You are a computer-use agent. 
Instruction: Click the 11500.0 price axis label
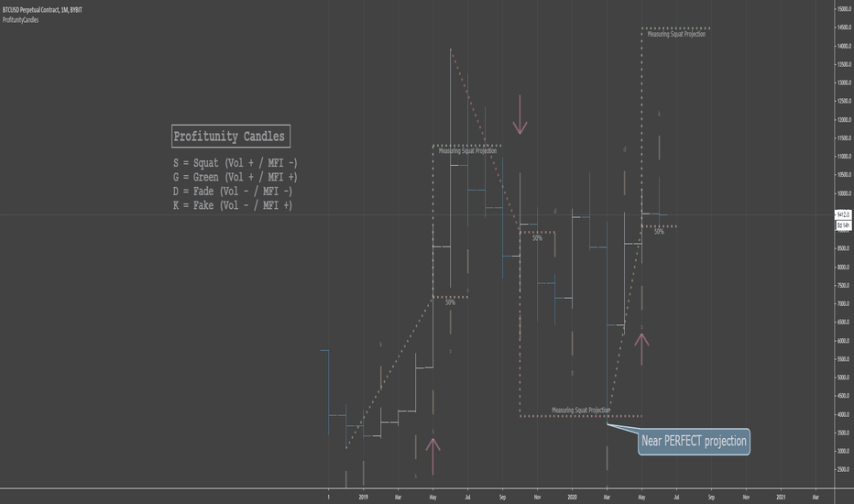[x=844, y=137]
